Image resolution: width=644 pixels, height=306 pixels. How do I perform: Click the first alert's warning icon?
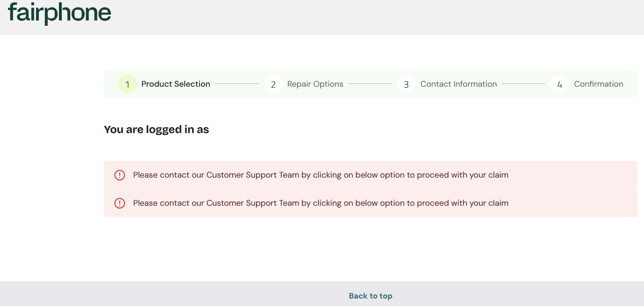pyautogui.click(x=120, y=175)
